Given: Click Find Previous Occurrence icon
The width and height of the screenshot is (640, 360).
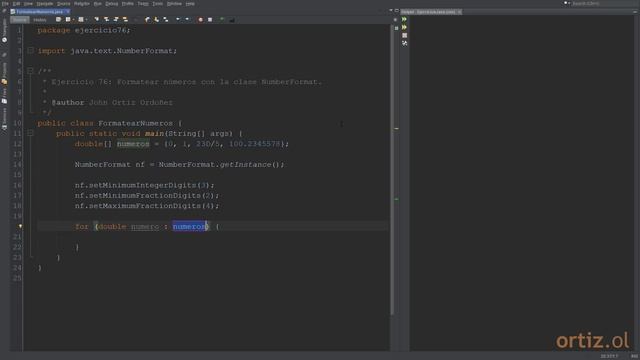Looking at the screenshot, I should click(x=107, y=20).
